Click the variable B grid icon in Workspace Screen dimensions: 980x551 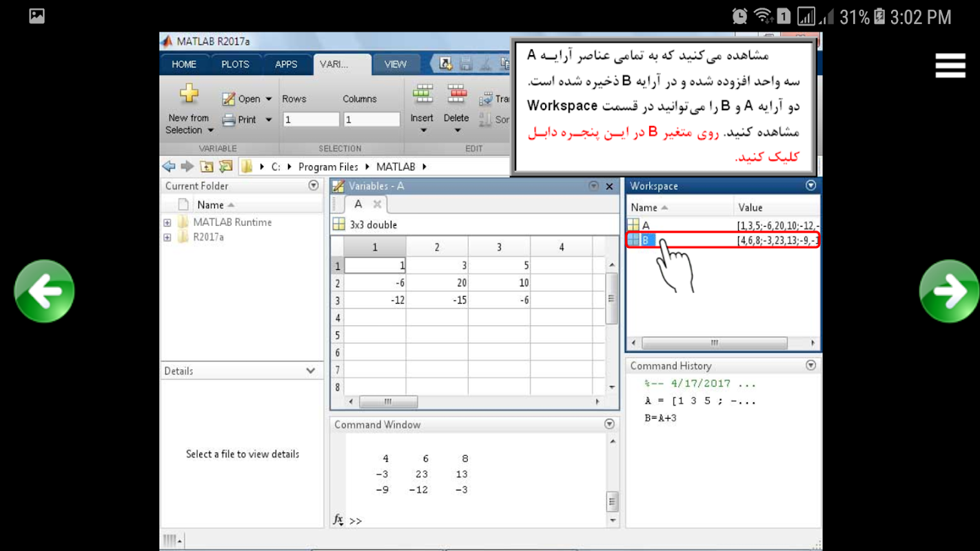(633, 240)
